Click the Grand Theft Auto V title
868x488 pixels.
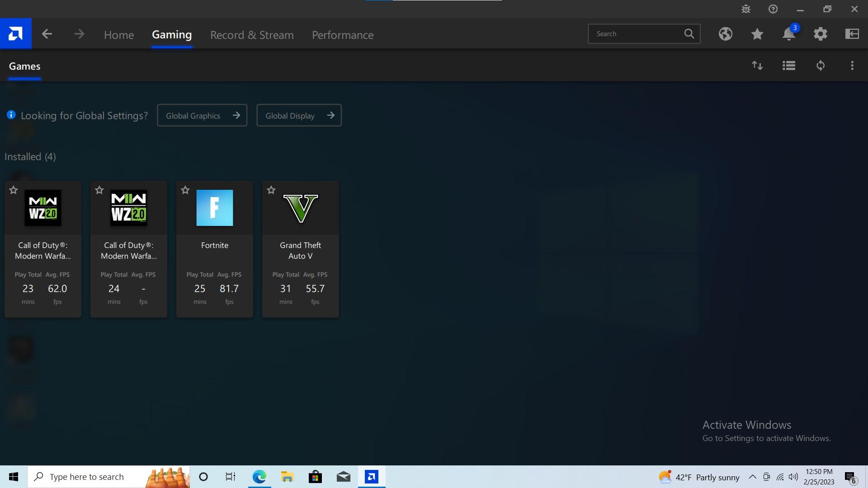pos(301,251)
